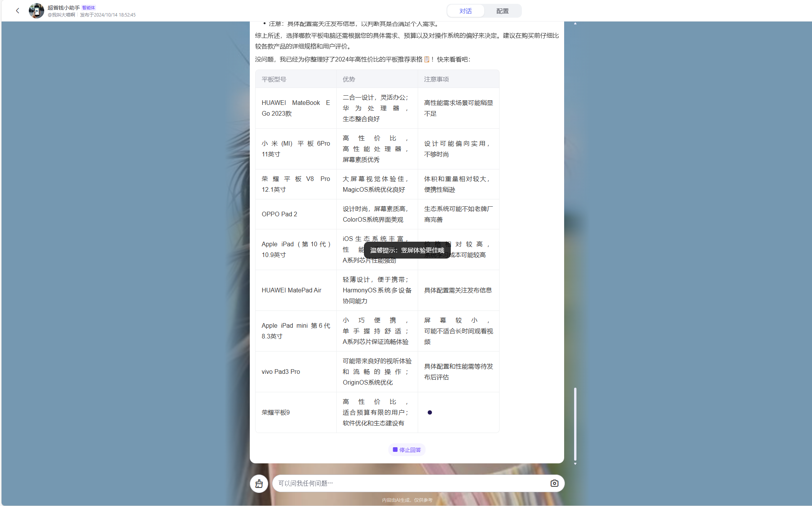Screen dimensions: 812x506
Task: Click the clipboard emoji in the message text
Action: pyautogui.click(x=427, y=60)
